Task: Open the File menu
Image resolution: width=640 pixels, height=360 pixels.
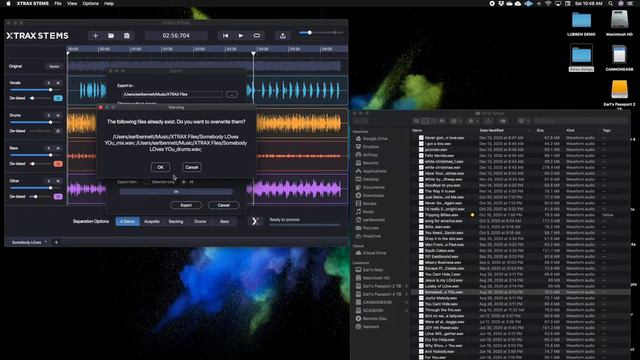Action: click(x=58, y=3)
